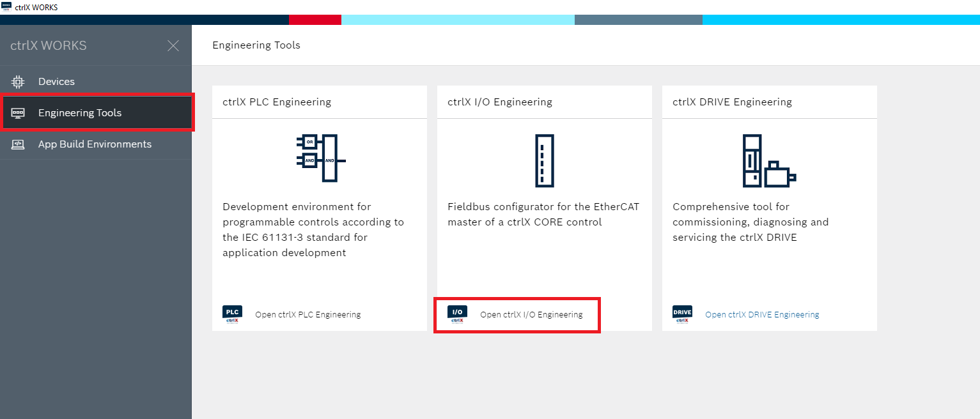Click the I/O module illustration
The image size is (980, 419).
544,160
